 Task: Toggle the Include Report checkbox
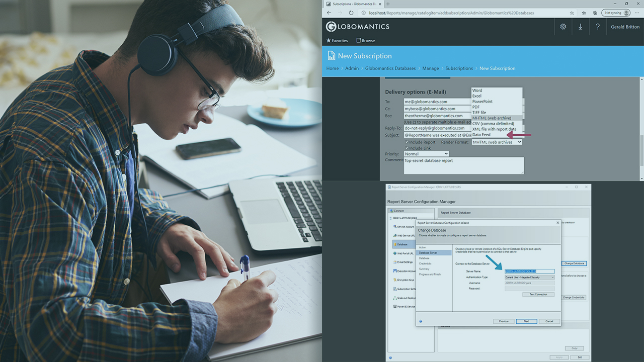(x=407, y=142)
